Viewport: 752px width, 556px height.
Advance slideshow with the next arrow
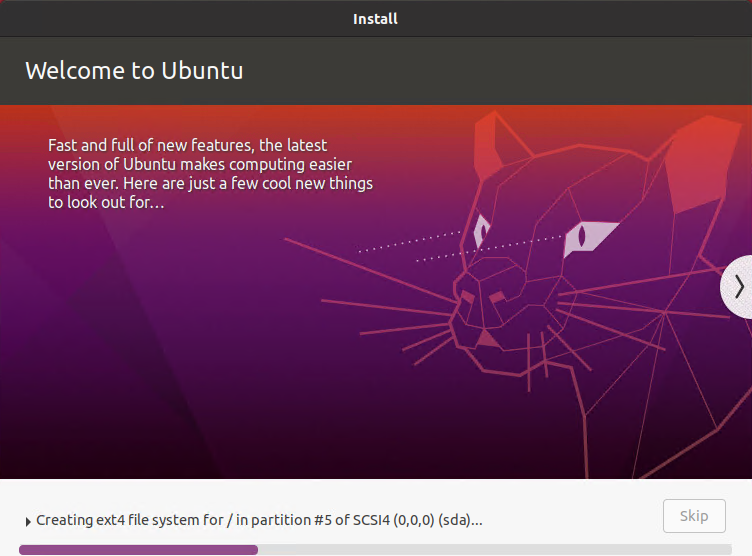tap(738, 287)
